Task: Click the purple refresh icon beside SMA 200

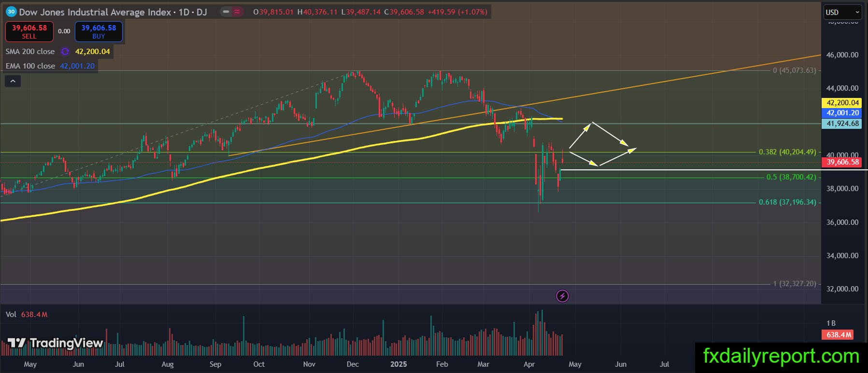Action: coord(65,52)
